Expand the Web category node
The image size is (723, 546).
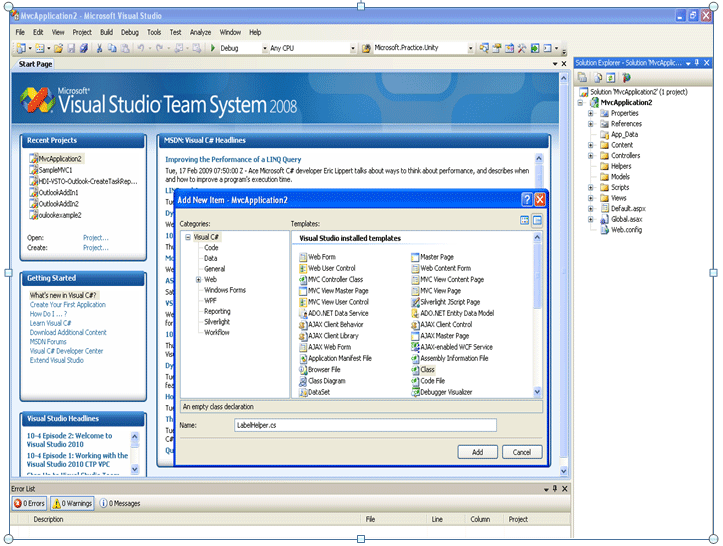click(x=198, y=280)
